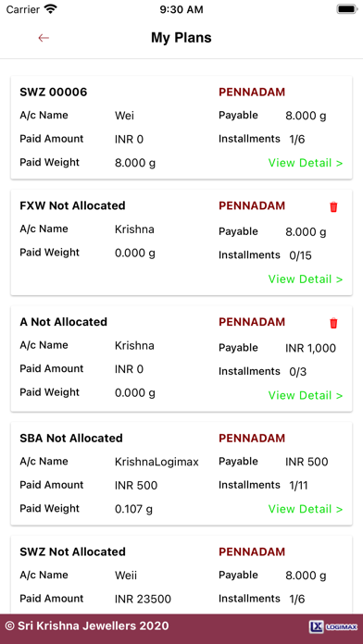Delete the A Not Allocated plan

click(x=333, y=323)
